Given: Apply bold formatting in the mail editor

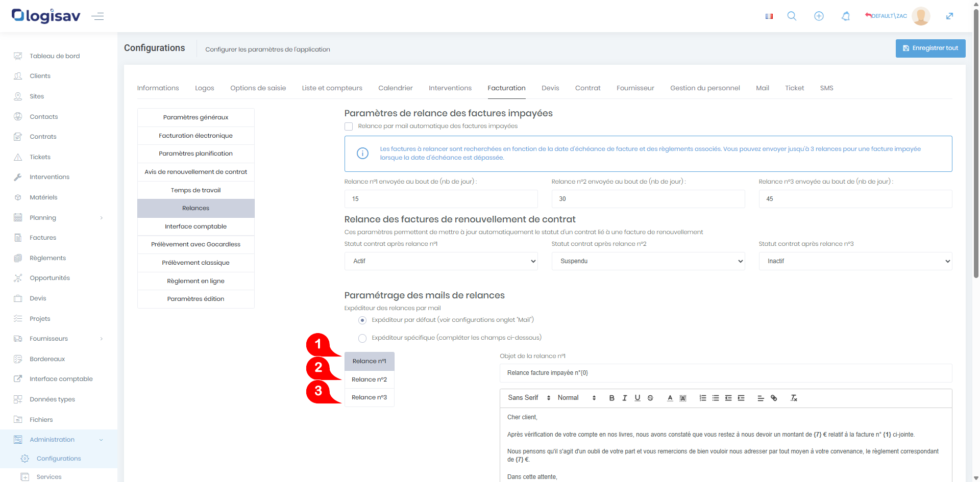Looking at the screenshot, I should tap(611, 398).
